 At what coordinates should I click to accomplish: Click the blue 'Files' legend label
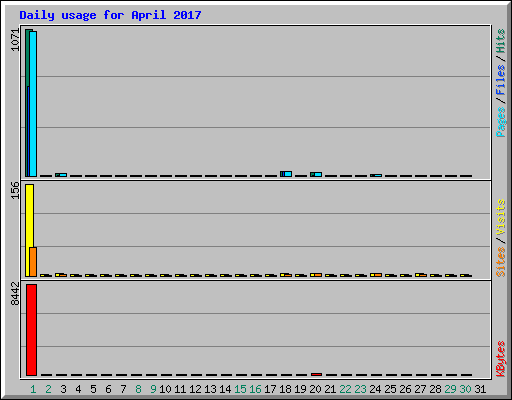[501, 80]
